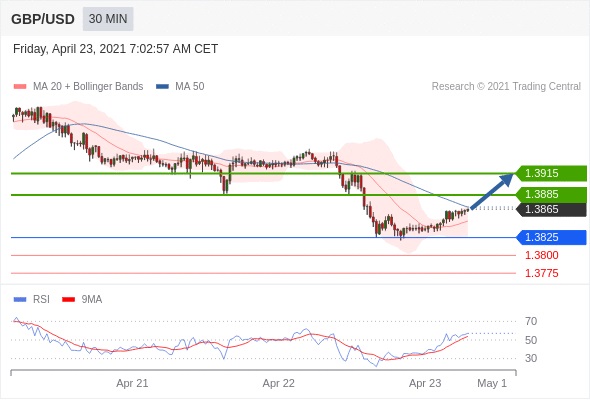The width and height of the screenshot is (590, 400).
Task: Click the 1.3800 red support label
Action: tap(542, 256)
